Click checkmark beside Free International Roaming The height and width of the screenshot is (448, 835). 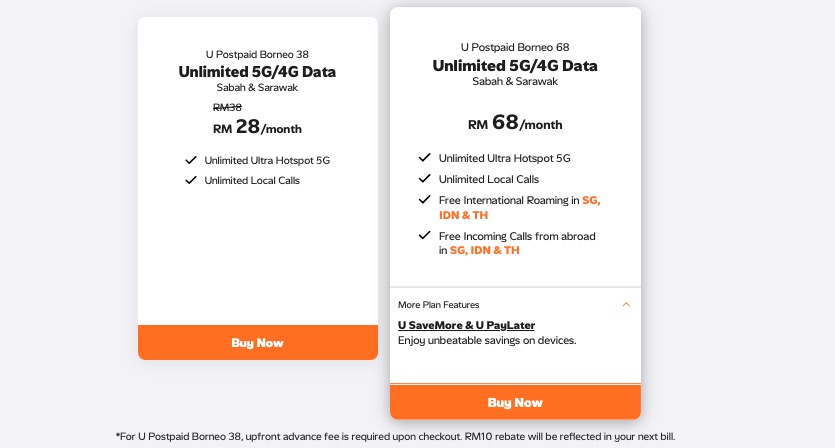click(x=424, y=200)
